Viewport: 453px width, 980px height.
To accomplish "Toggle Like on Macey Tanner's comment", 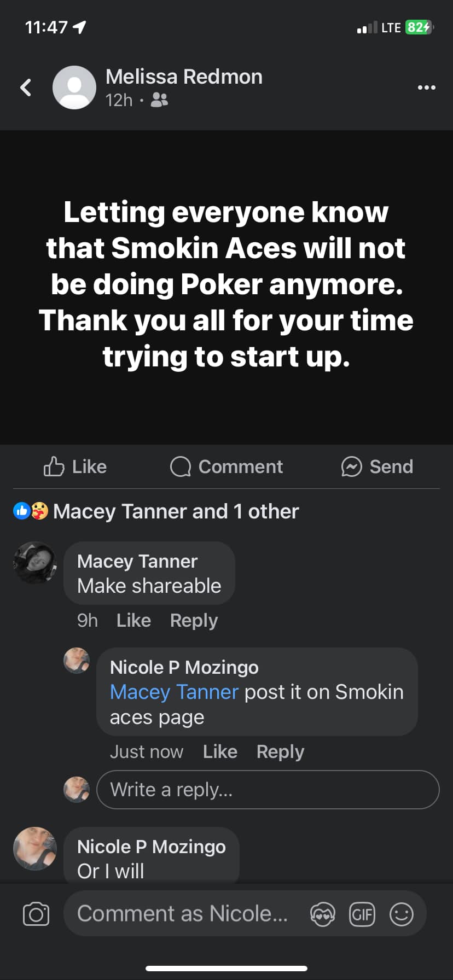I will pyautogui.click(x=133, y=620).
